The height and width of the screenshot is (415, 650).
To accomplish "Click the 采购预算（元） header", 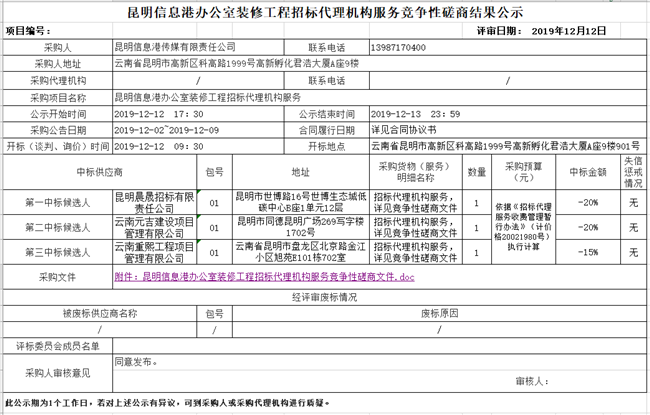I will (523, 172).
